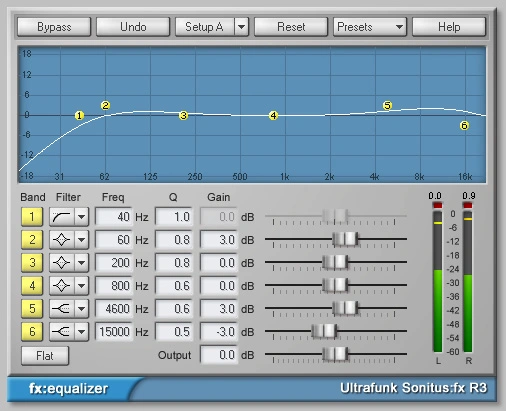
Task: Disable band 6 with its yellow button
Action: (x=32, y=332)
